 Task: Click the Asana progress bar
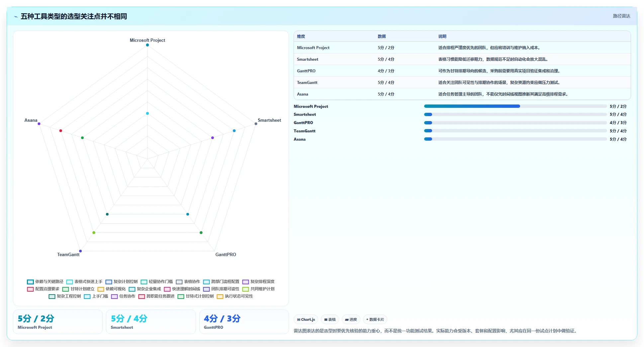[515, 139]
